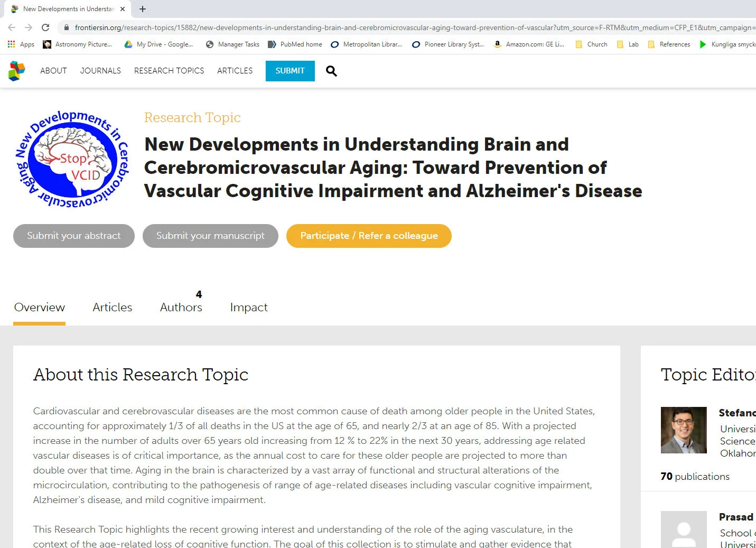
Task: Click the About this Research Topic heading
Action: click(x=141, y=375)
